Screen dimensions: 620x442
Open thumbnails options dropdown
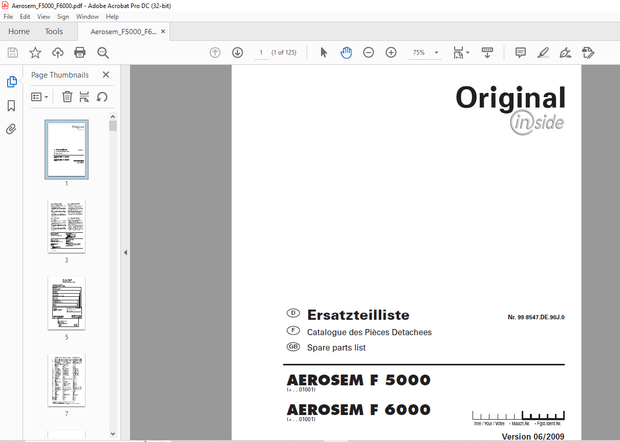pyautogui.click(x=40, y=96)
